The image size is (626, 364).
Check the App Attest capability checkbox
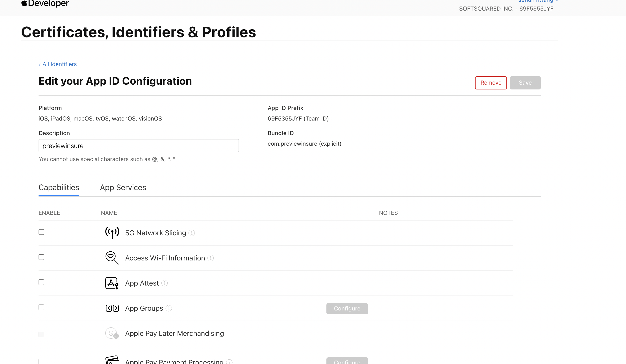coord(41,282)
